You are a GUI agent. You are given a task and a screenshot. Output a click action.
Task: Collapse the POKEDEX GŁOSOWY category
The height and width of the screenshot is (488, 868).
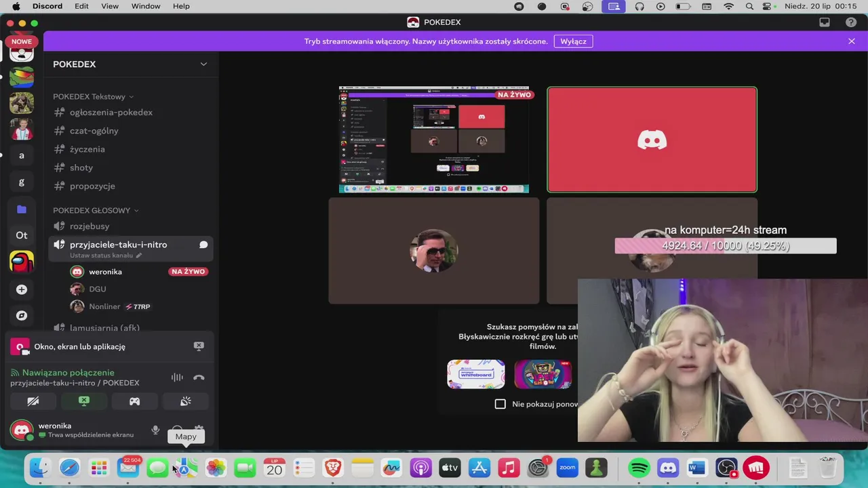[96, 210]
